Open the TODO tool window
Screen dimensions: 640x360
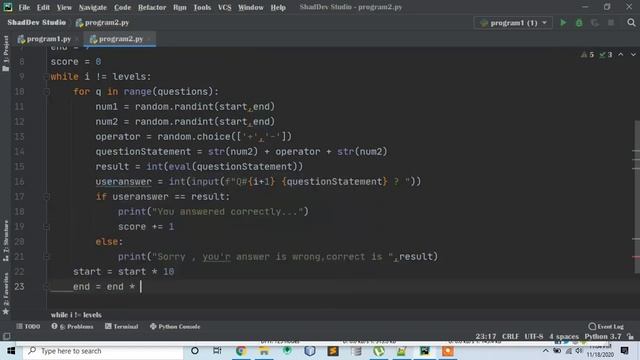pos(28,327)
